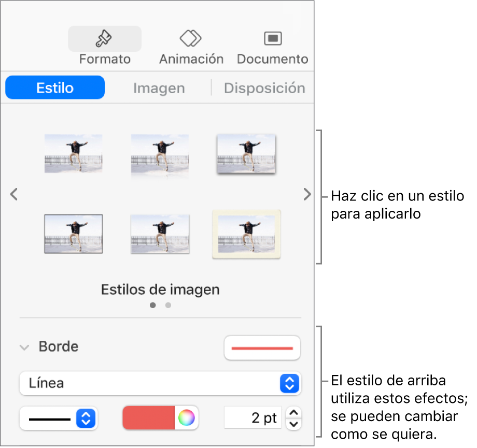Viewport: 477px width, 448px height.
Task: Apply the gray outlined image style
Action: (x=160, y=234)
